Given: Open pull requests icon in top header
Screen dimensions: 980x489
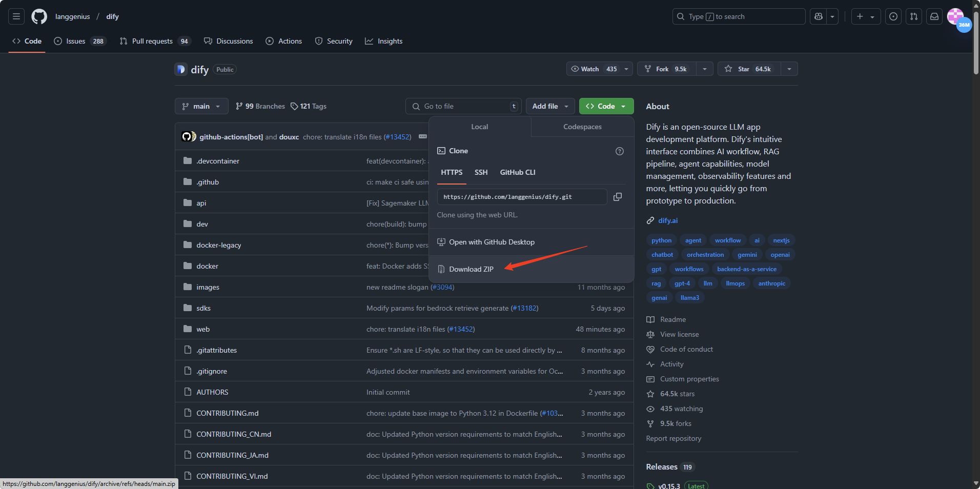Looking at the screenshot, I should point(914,16).
